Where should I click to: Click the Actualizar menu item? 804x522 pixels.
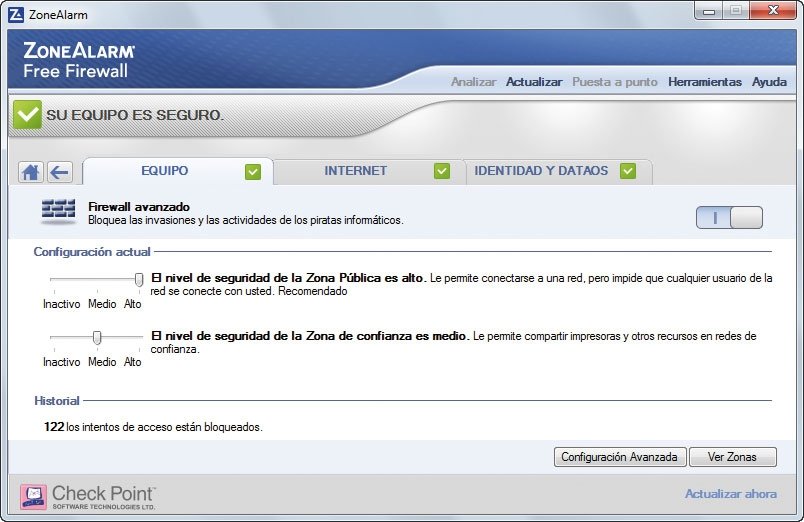[x=534, y=82]
